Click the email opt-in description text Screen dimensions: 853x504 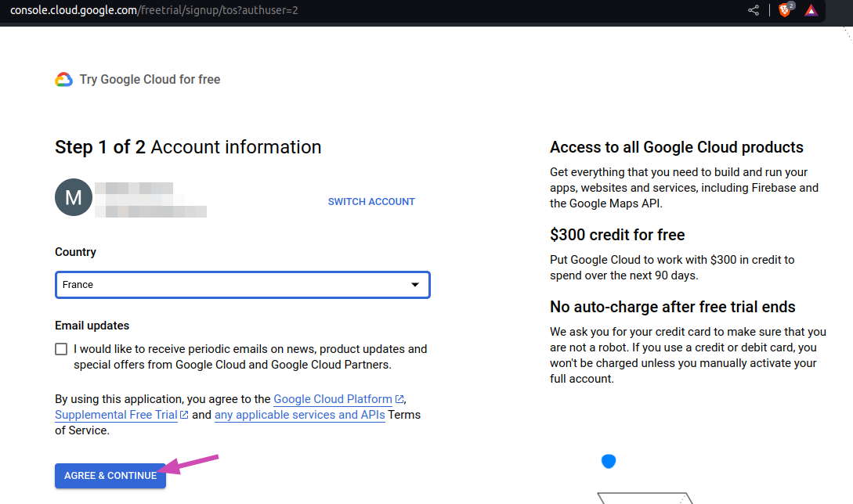click(250, 357)
